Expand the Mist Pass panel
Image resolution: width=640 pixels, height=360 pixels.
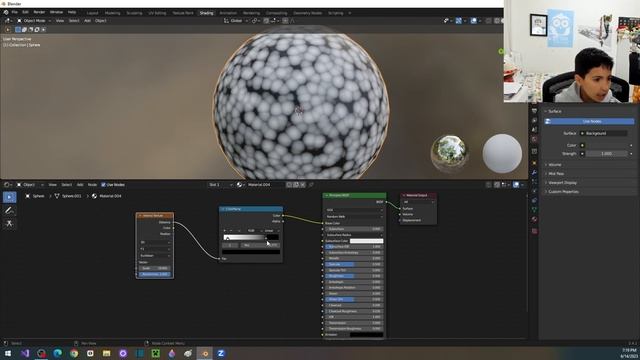pyautogui.click(x=556, y=174)
